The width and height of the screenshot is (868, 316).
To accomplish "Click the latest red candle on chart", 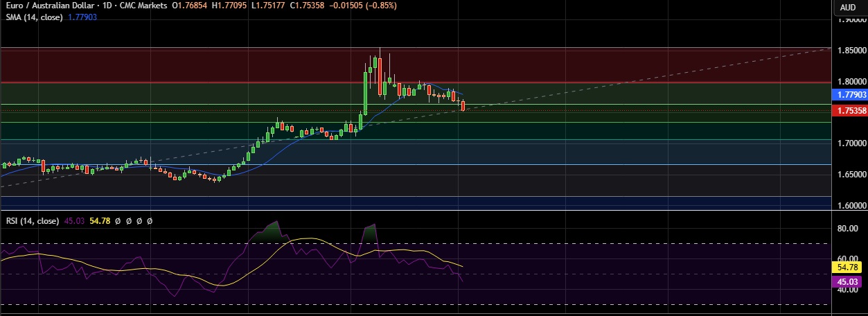I will click(x=463, y=106).
